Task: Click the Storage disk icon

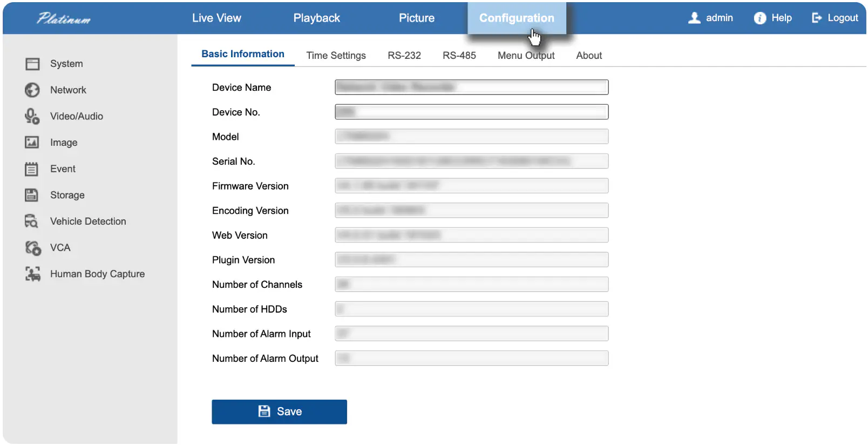Action: pyautogui.click(x=32, y=195)
